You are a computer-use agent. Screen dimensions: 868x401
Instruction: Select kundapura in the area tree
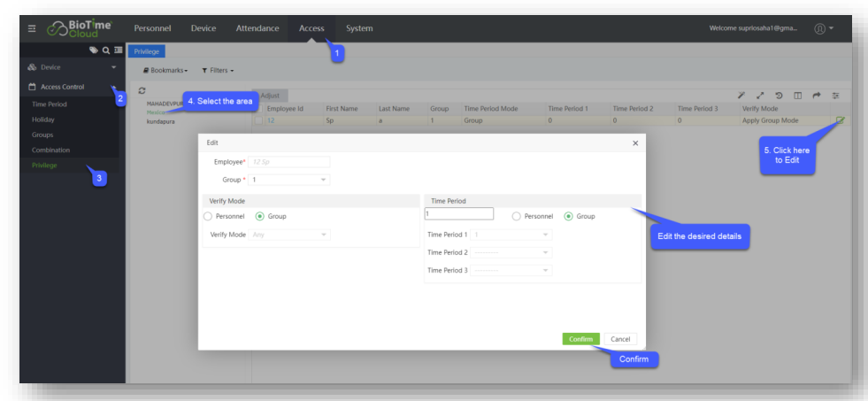click(x=163, y=121)
